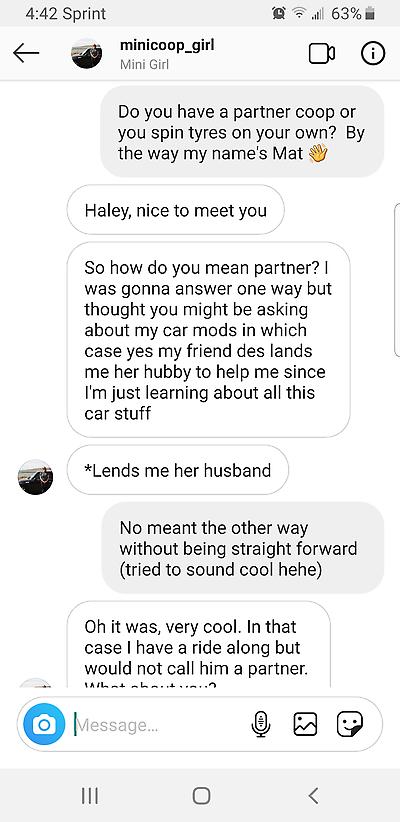400x822 pixels.
Task: Open the photo gallery picker icon
Action: coord(305,724)
